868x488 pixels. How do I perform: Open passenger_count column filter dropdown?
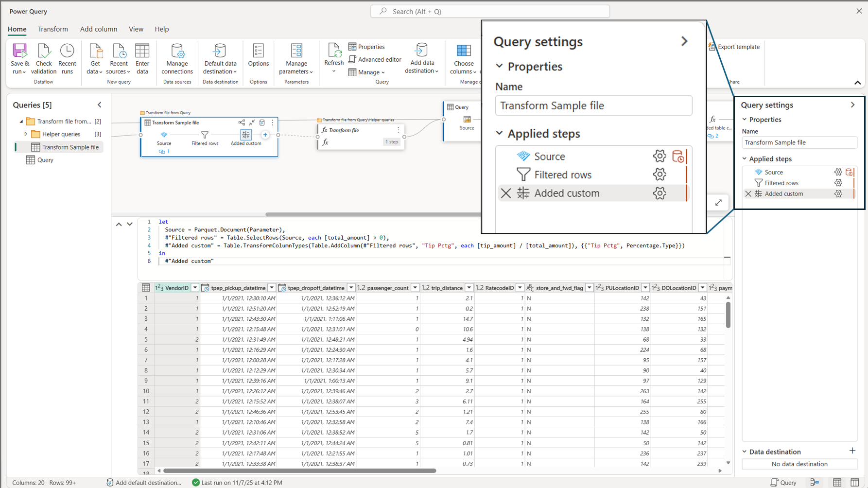click(415, 288)
